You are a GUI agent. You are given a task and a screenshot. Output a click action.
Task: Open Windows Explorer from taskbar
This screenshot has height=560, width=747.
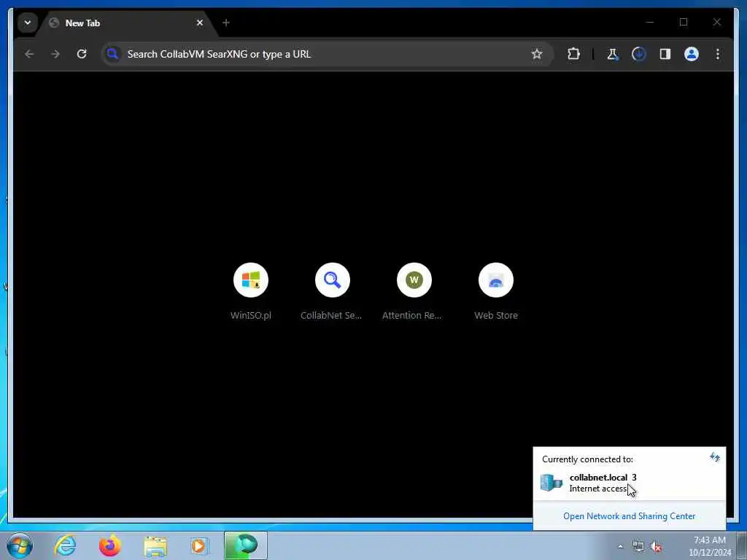click(155, 545)
